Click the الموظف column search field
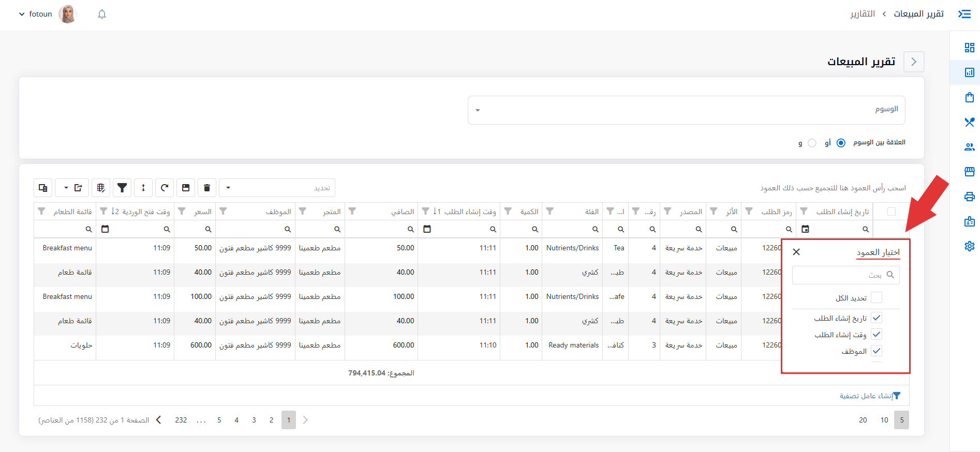Viewport: 980px width, 452px height. (x=254, y=229)
